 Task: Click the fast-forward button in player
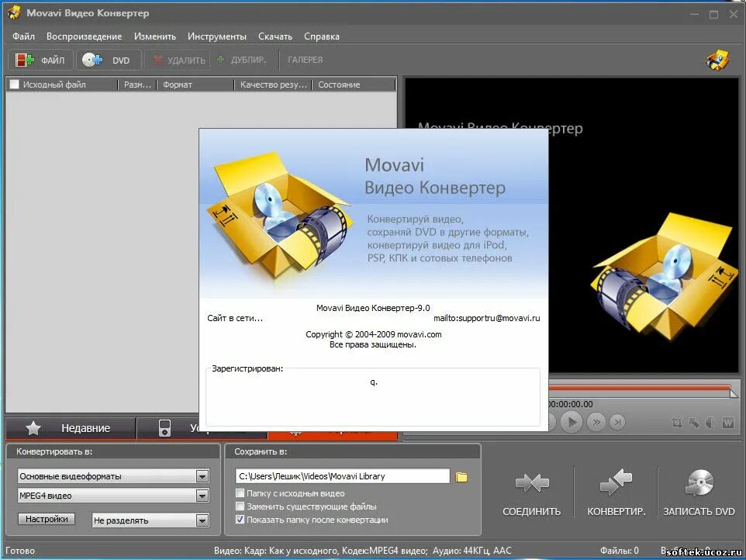click(x=596, y=422)
